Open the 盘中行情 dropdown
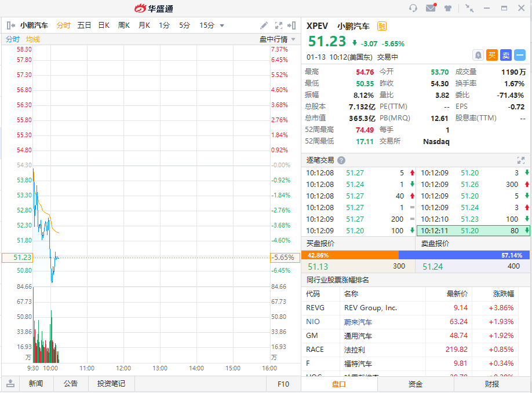Image resolution: width=532 pixels, height=393 pixels. click(277, 39)
